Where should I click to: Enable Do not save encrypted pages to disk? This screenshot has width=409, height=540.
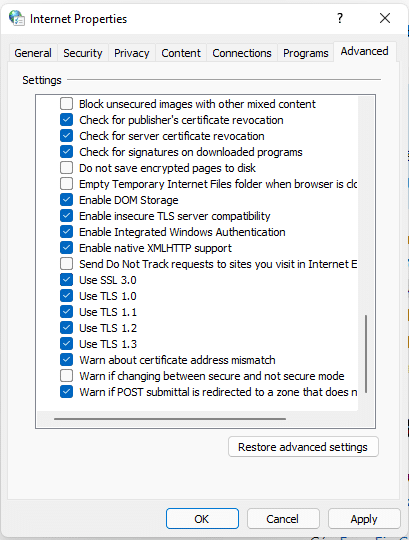pyautogui.click(x=66, y=168)
